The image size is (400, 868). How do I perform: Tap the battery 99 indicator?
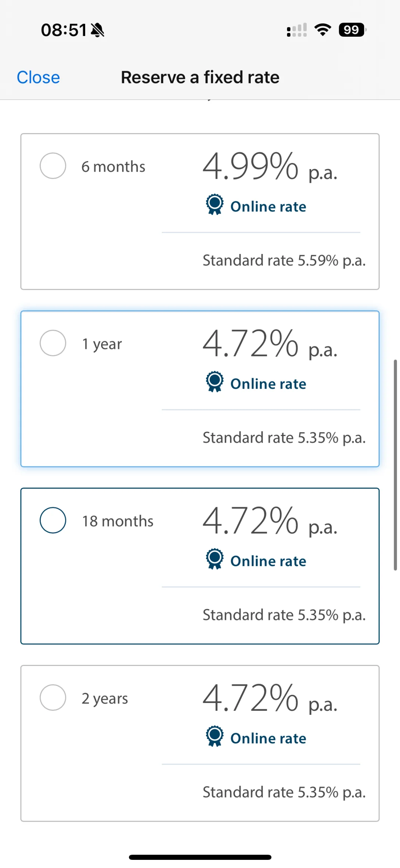coord(352,30)
